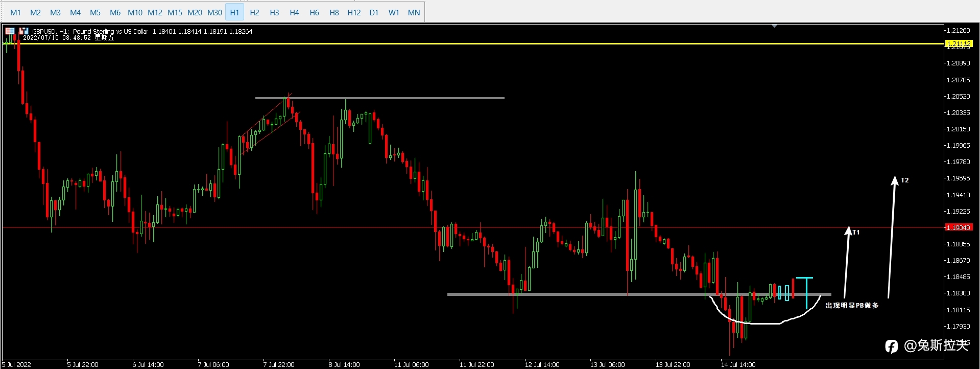Image resolution: width=980 pixels, height=369 pixels.
Task: Click the T2 white target arrow
Action: click(x=892, y=237)
